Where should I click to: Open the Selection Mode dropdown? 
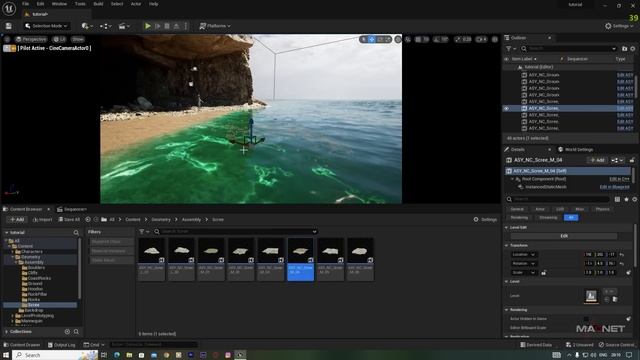[46, 26]
